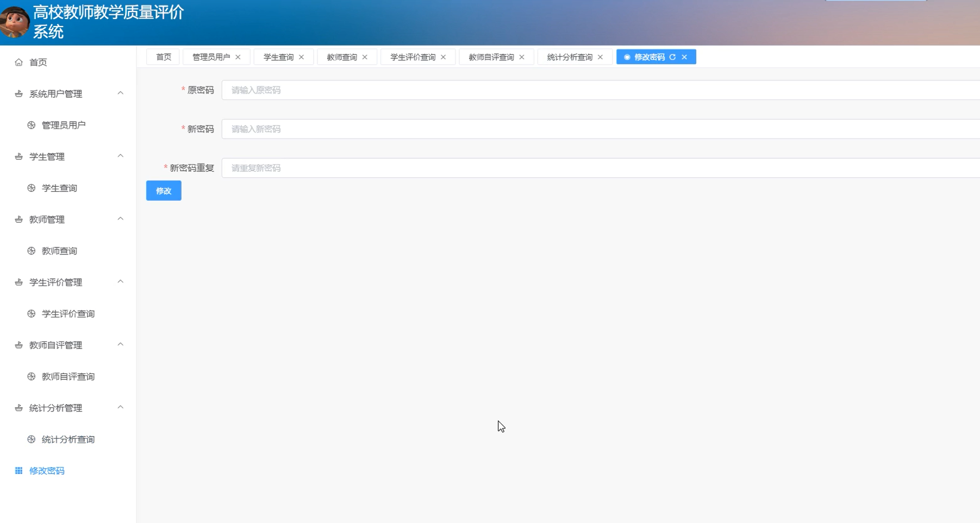Collapse the 统计分析管理 group
The height and width of the screenshot is (523, 980).
121,408
